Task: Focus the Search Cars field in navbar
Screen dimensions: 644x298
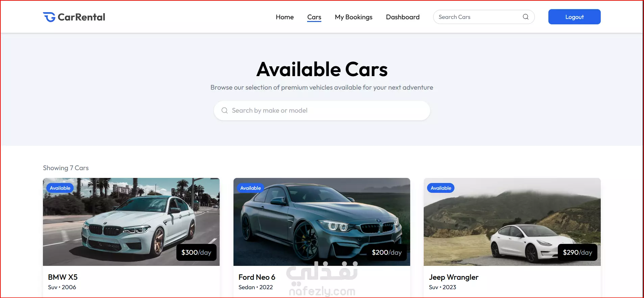Action: click(484, 17)
